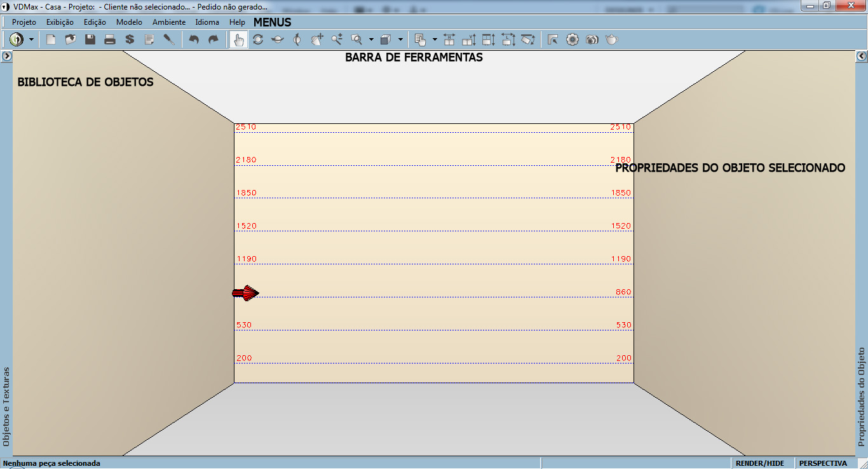Click the round VDMax logo button
Image resolution: width=868 pixels, height=469 pixels.
(17, 39)
